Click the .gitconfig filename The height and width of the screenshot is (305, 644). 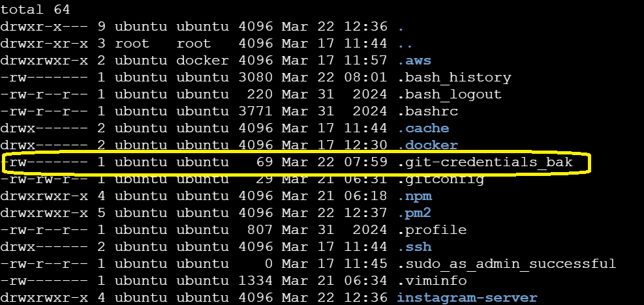440,179
